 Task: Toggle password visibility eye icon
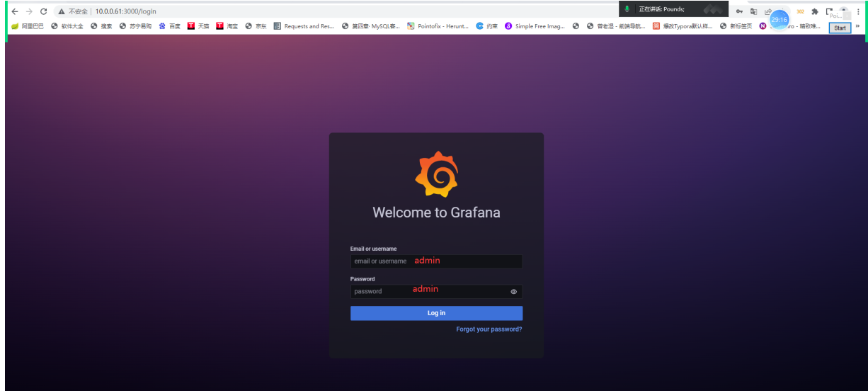514,291
